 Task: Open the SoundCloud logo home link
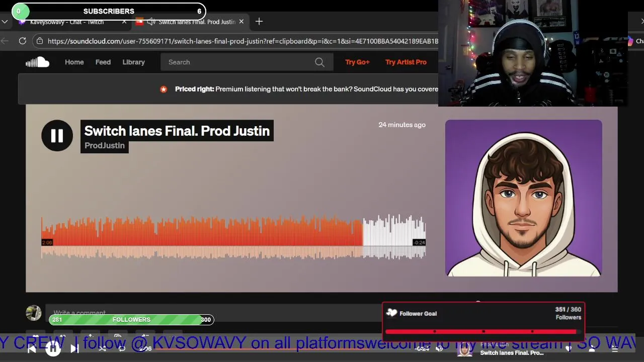click(x=37, y=62)
